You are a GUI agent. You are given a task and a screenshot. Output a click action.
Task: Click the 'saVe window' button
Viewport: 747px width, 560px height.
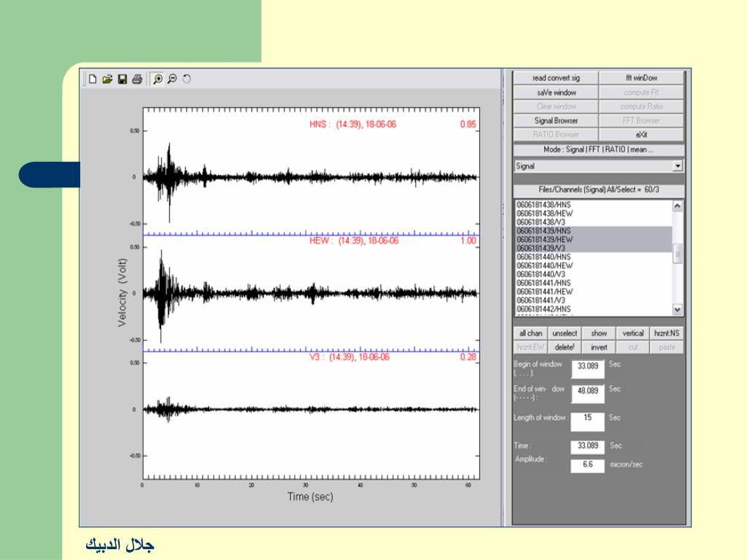(x=555, y=92)
